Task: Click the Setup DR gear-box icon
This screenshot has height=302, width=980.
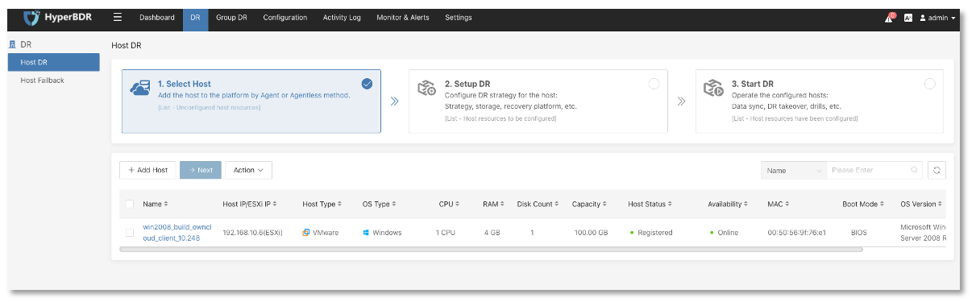Action: [426, 88]
